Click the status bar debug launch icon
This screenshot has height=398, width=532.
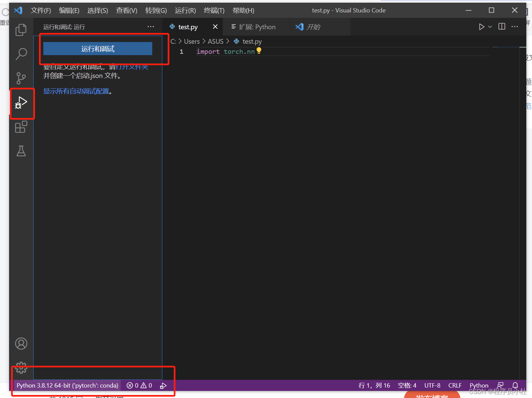click(x=163, y=386)
